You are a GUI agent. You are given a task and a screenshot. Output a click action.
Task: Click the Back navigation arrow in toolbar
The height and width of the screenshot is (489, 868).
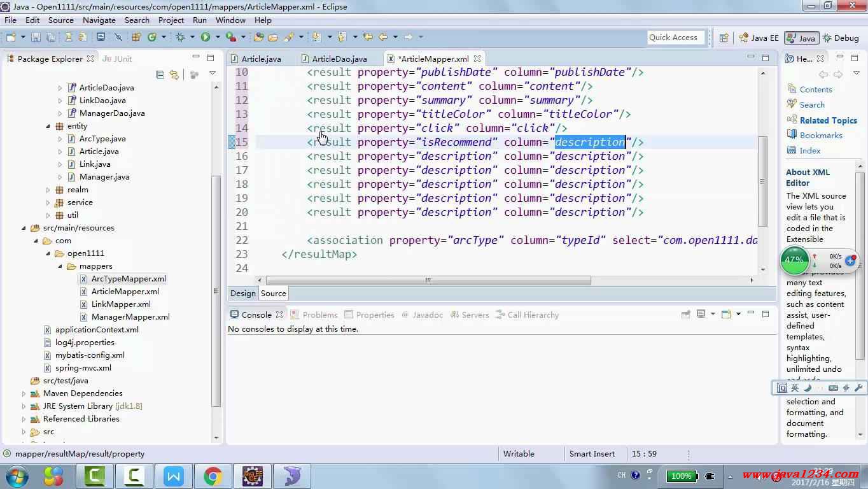coord(383,38)
